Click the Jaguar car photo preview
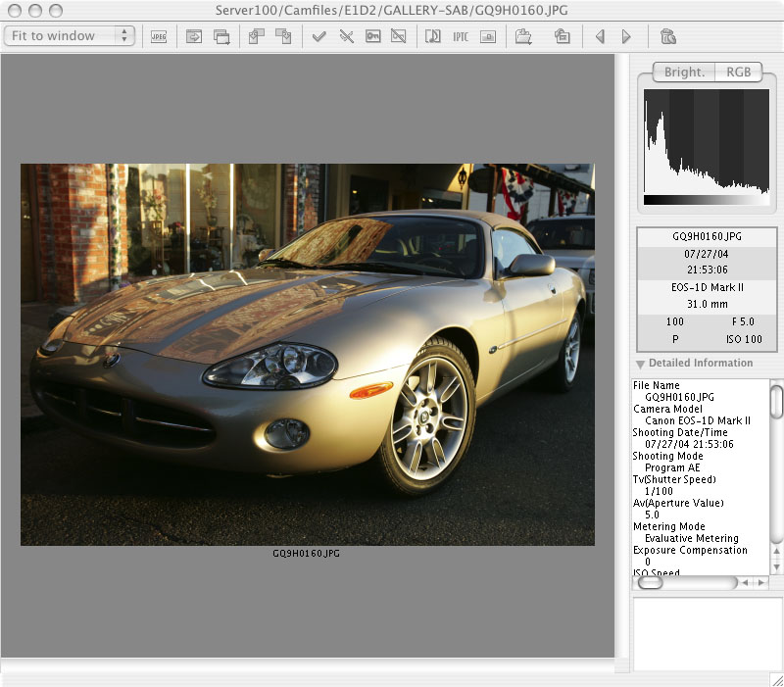Screen dimensions: 784x687 click(307, 354)
